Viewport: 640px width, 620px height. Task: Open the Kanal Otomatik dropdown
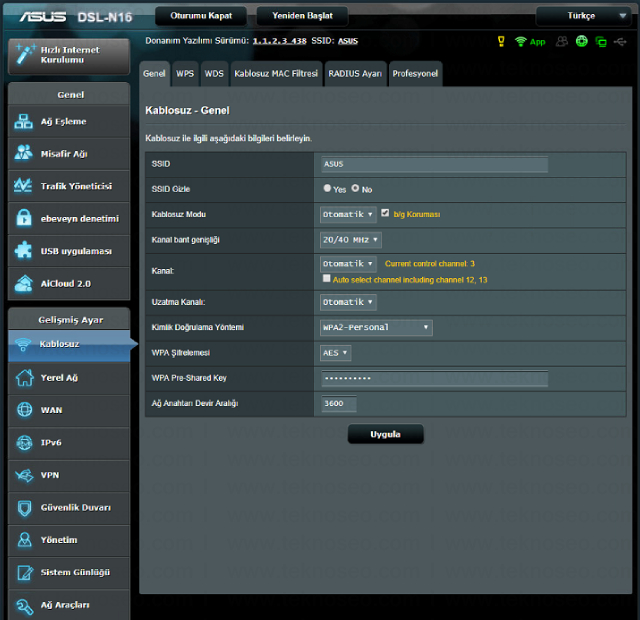348,264
